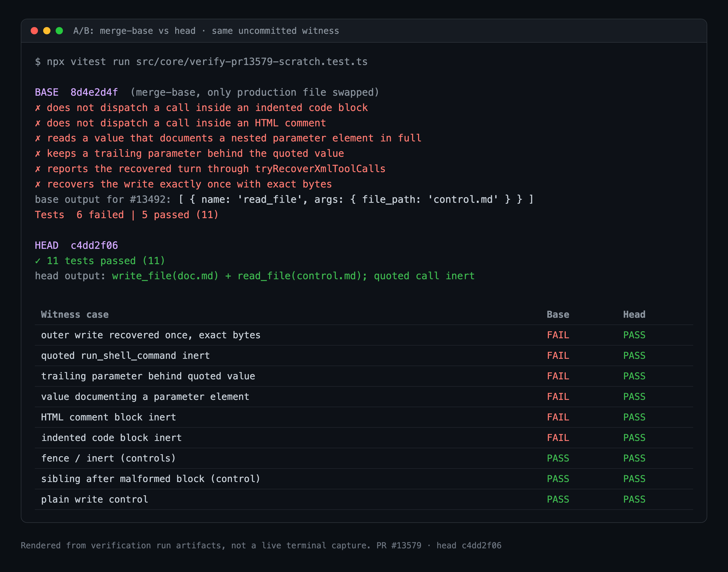Click the Base FAIL cell for 'indented code block inert'
The height and width of the screenshot is (572, 728).
[x=558, y=438]
